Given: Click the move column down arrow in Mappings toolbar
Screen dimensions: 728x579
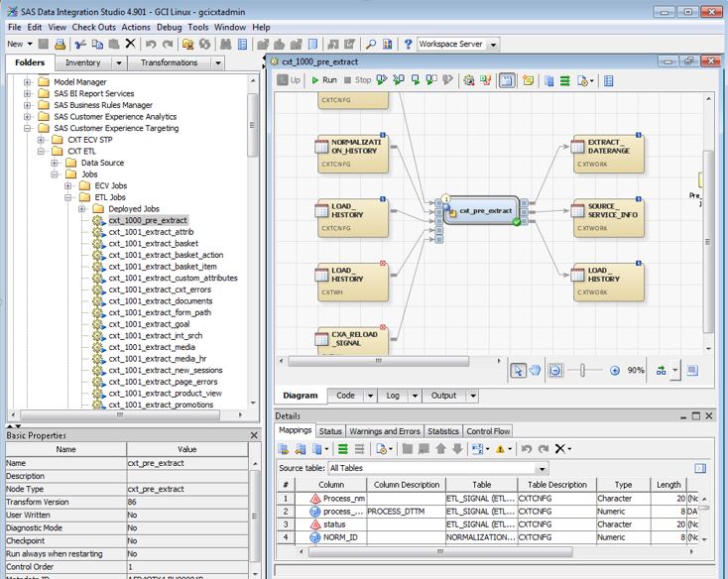Looking at the screenshot, I should pos(457,449).
